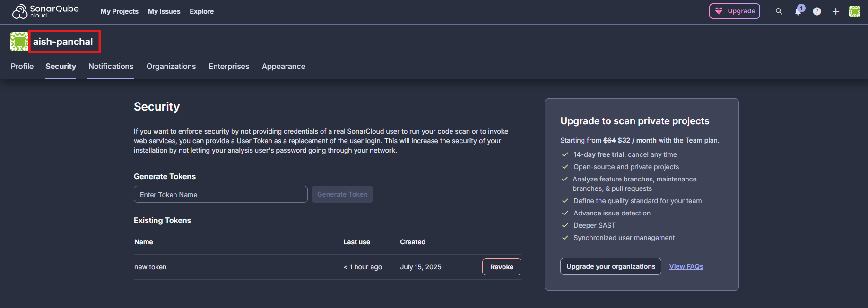Image resolution: width=868 pixels, height=308 pixels.
Task: Open My Projects menu
Action: [x=120, y=11]
